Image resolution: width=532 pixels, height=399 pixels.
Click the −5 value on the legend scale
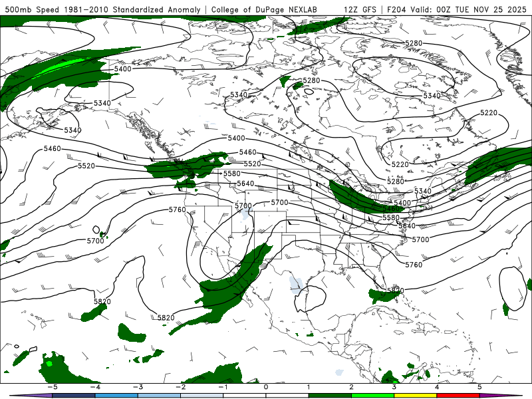click(x=52, y=387)
